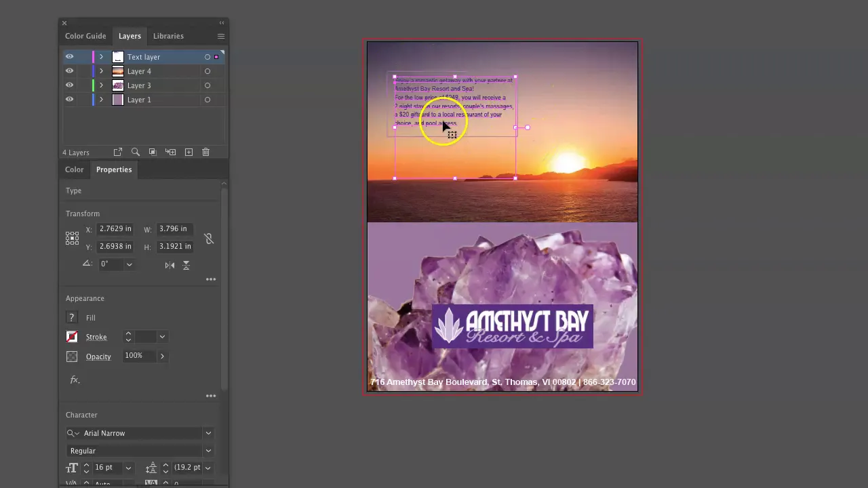This screenshot has height=488, width=868.
Task: Toggle constrain width and height proportions
Action: tap(209, 239)
